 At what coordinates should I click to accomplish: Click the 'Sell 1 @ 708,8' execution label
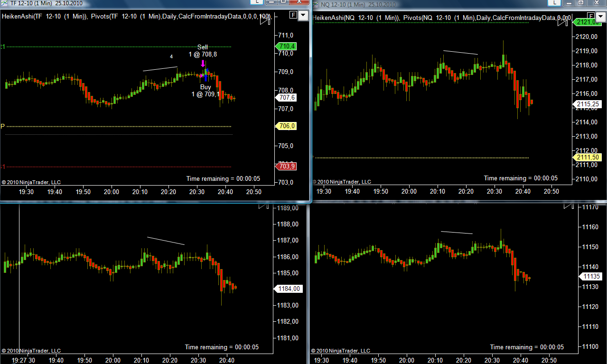pos(203,51)
